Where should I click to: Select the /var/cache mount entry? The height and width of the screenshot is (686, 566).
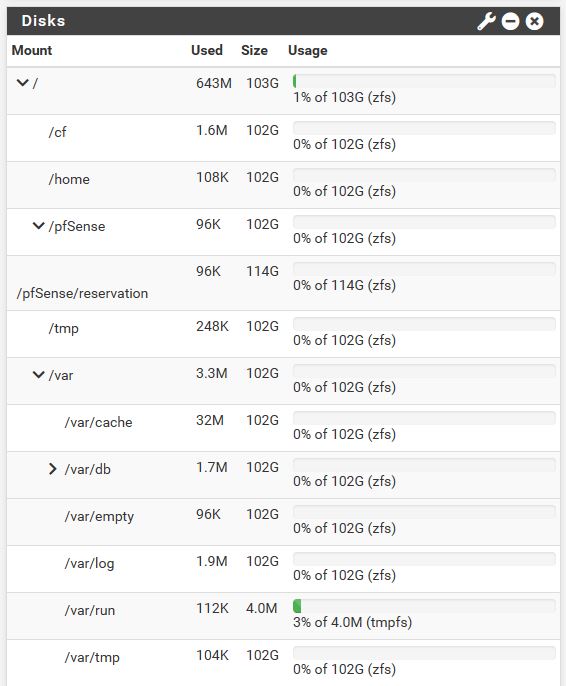pos(98,422)
